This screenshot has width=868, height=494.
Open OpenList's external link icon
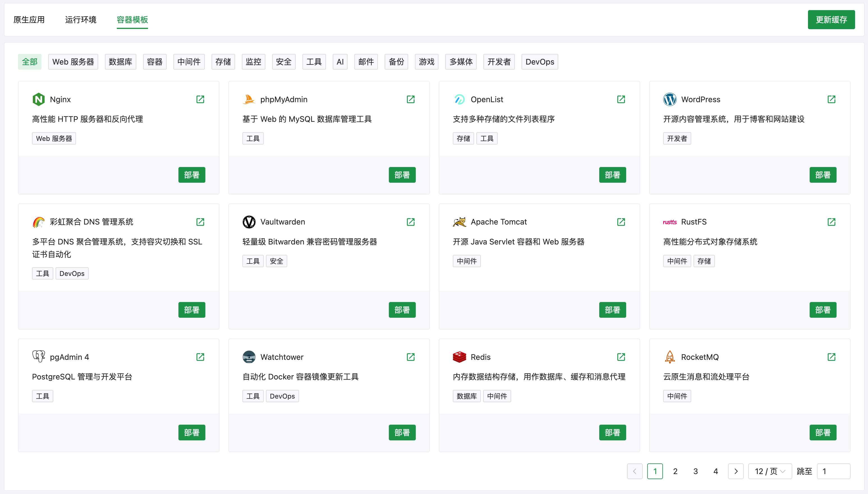coord(621,99)
